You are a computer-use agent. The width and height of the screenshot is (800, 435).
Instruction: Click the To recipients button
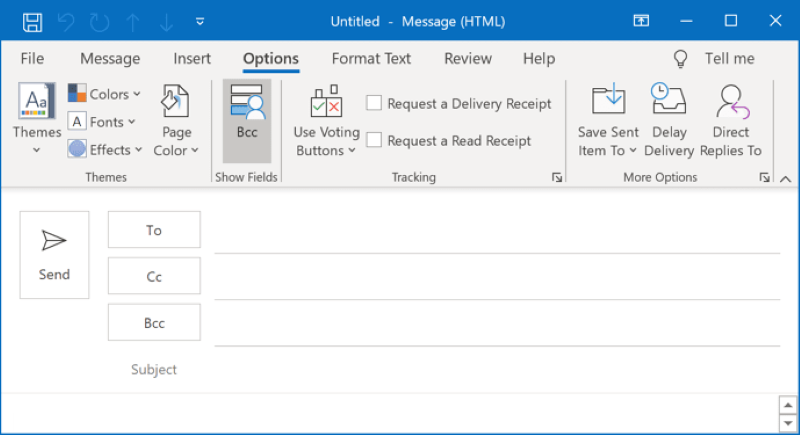coord(154,230)
